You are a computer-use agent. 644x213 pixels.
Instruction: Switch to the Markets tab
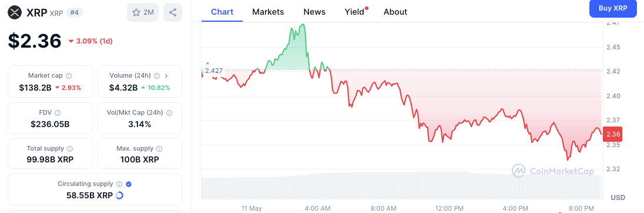coord(268,12)
